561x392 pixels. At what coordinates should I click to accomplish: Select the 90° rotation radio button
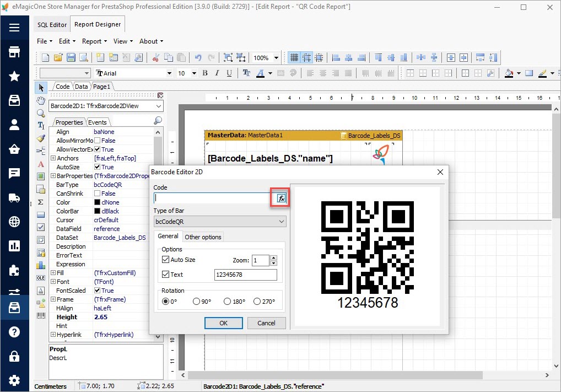click(196, 302)
